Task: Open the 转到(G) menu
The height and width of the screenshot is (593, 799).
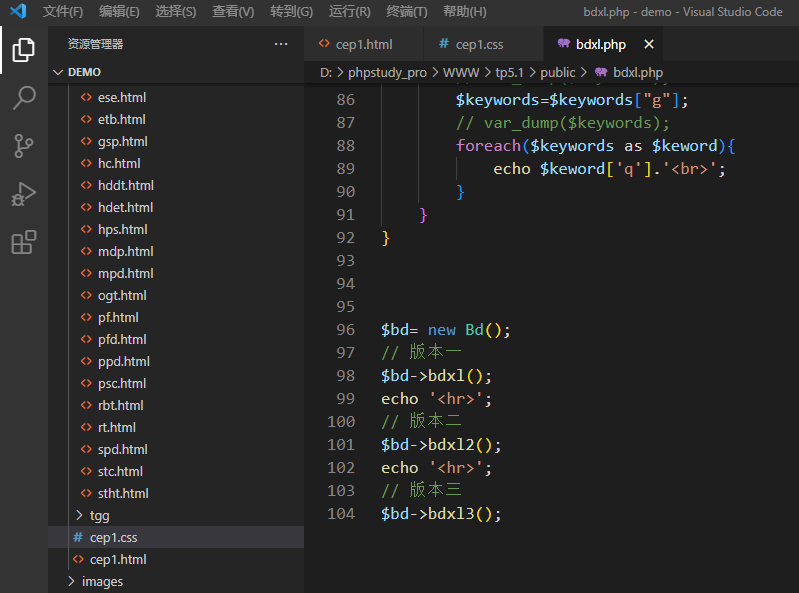Action: pos(291,11)
